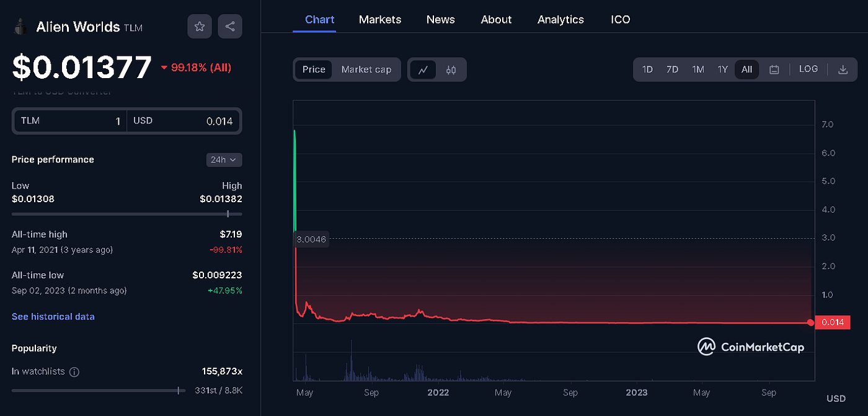868x416 pixels.
Task: Open the share icon button
Action: click(230, 27)
